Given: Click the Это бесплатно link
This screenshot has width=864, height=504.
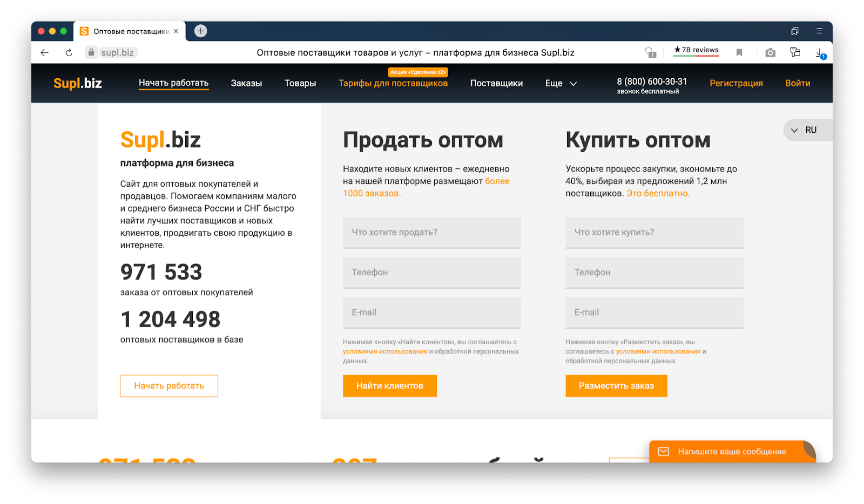Looking at the screenshot, I should coord(658,193).
